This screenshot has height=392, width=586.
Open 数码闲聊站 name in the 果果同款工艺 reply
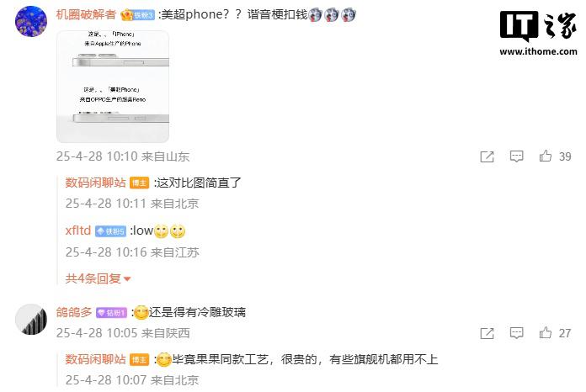click(96, 359)
